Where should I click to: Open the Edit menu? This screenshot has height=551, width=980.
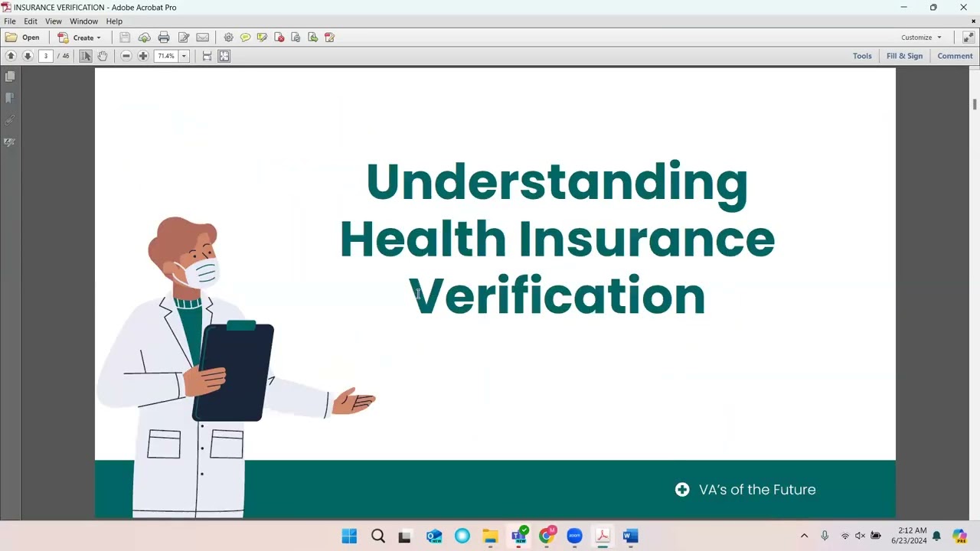click(31, 21)
